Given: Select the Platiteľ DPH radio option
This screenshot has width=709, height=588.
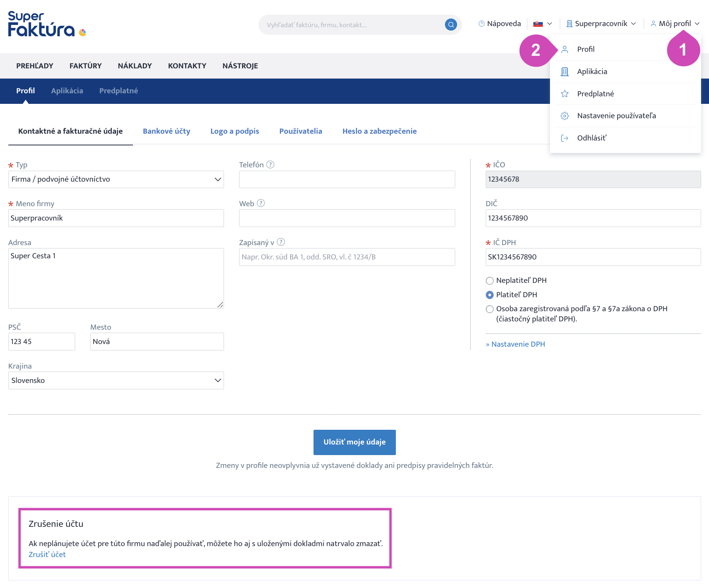Looking at the screenshot, I should pyautogui.click(x=490, y=295).
